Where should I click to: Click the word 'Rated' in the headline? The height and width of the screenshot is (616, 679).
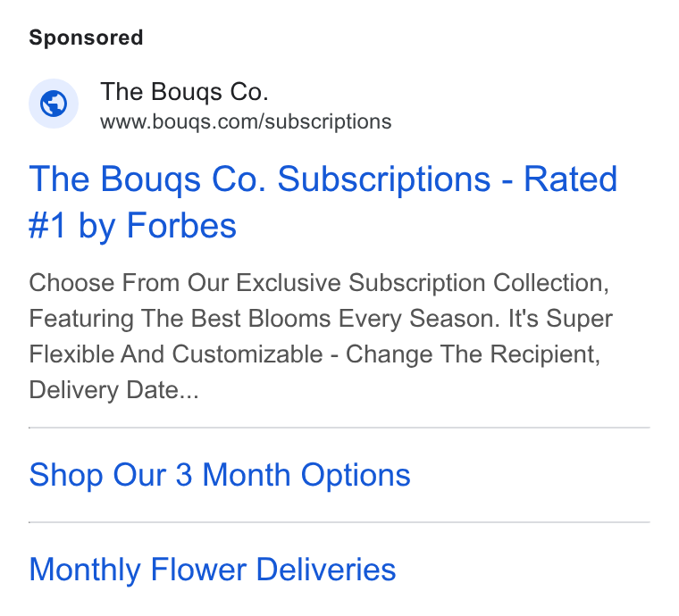point(571,179)
